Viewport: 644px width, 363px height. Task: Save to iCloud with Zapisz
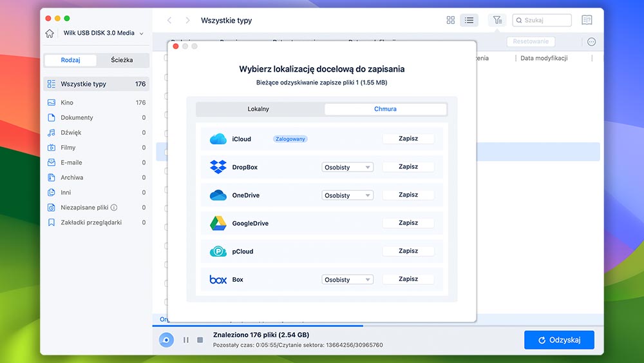[408, 139]
